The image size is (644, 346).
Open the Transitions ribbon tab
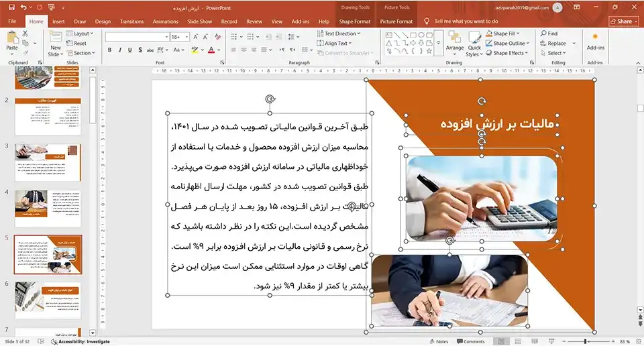click(131, 21)
